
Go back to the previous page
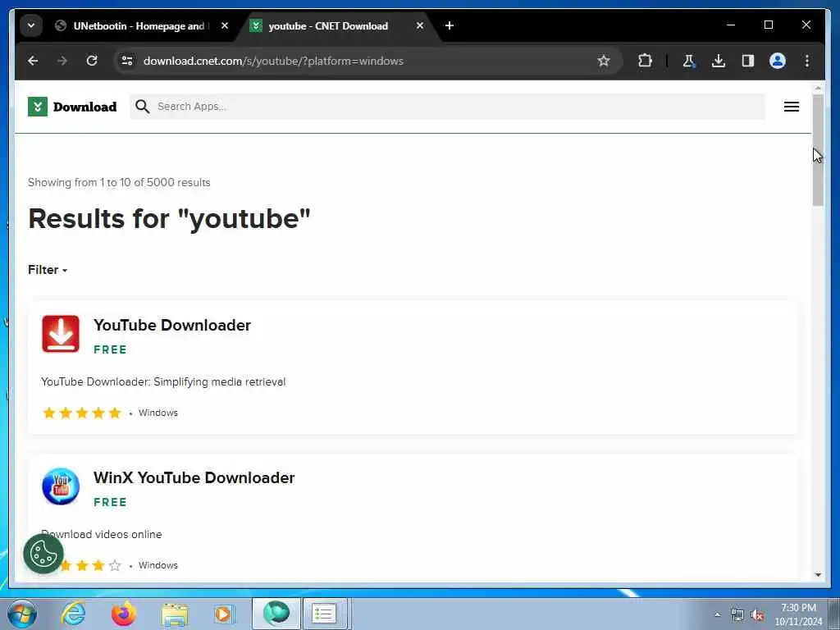[x=33, y=61]
